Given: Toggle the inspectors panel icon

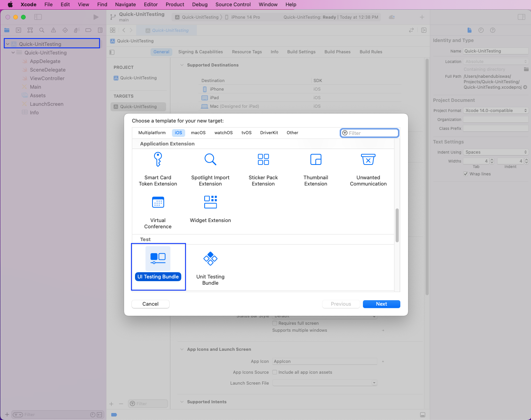Looking at the screenshot, I should coord(521,17).
